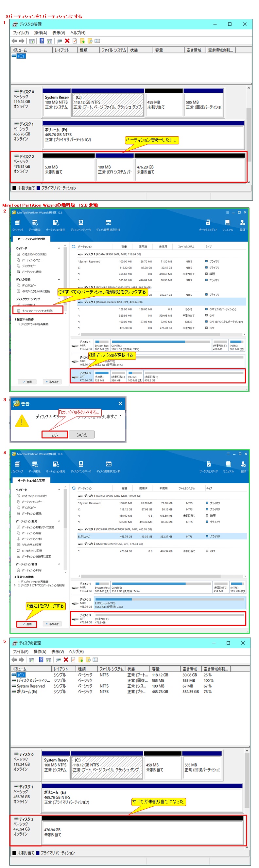The image size is (259, 868).
Task: Collapse the パーティション変更 sidebar section
Action: [x=59, y=521]
